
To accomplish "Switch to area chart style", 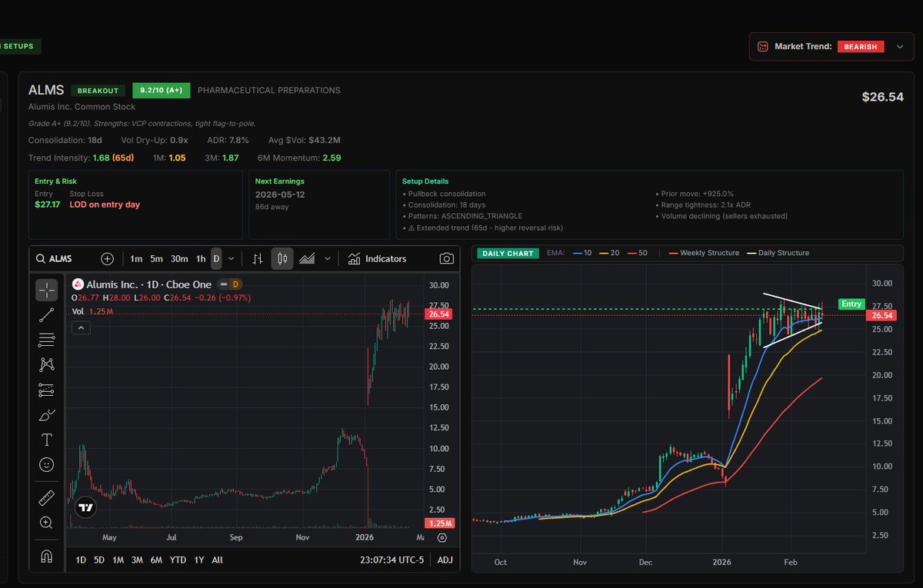I will coord(307,258).
